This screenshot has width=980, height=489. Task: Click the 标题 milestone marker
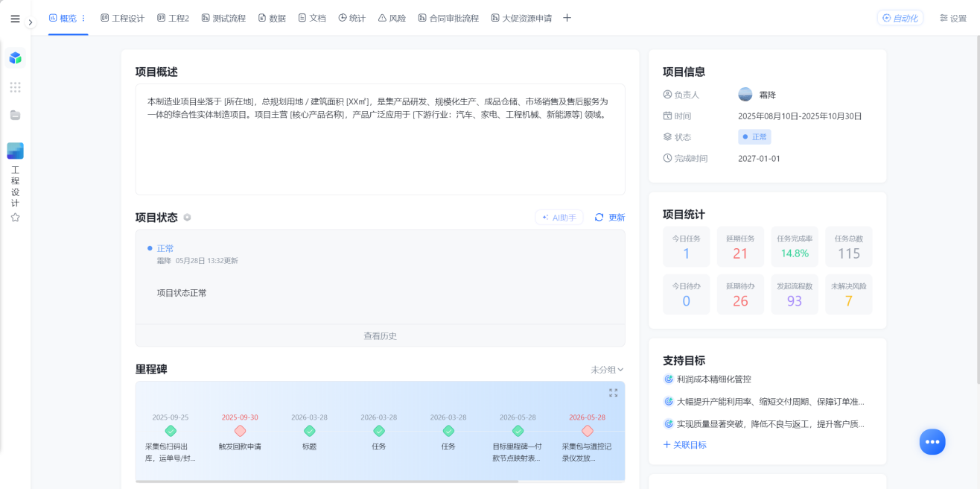pos(309,431)
